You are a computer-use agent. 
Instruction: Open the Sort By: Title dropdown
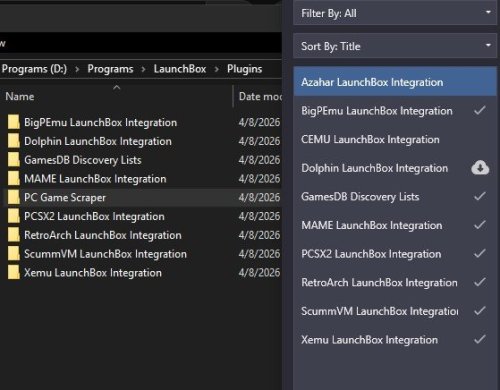395,46
